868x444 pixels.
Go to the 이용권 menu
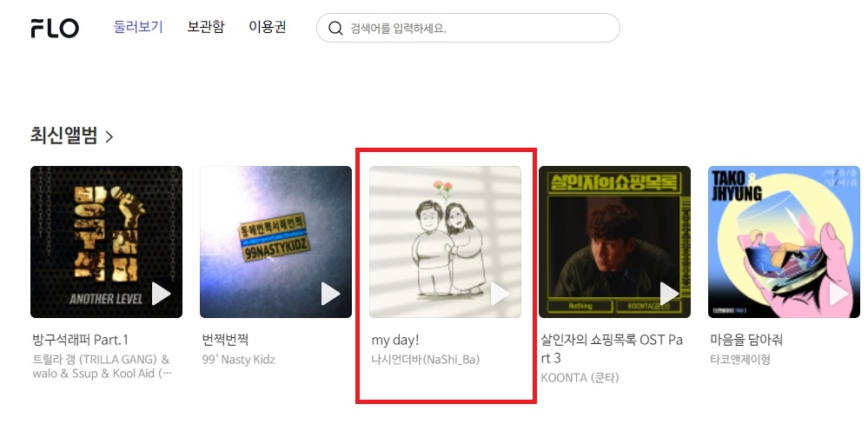[x=268, y=27]
